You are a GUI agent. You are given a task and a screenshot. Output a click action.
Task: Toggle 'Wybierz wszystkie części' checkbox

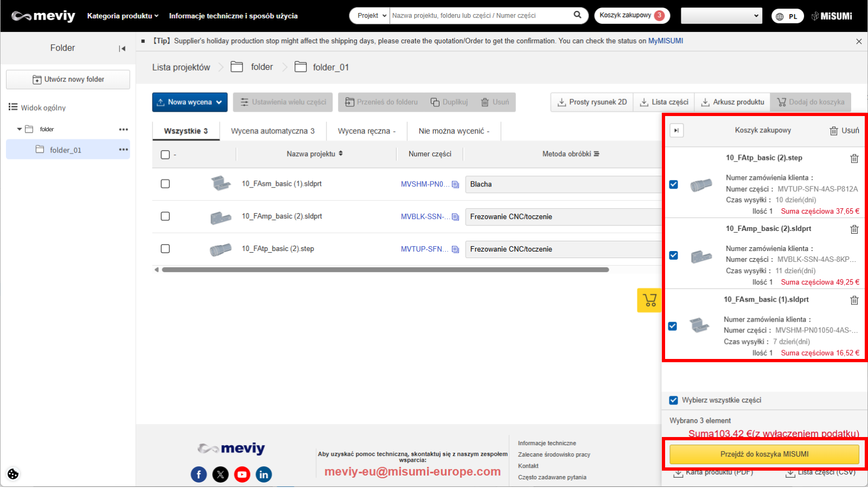pyautogui.click(x=674, y=400)
